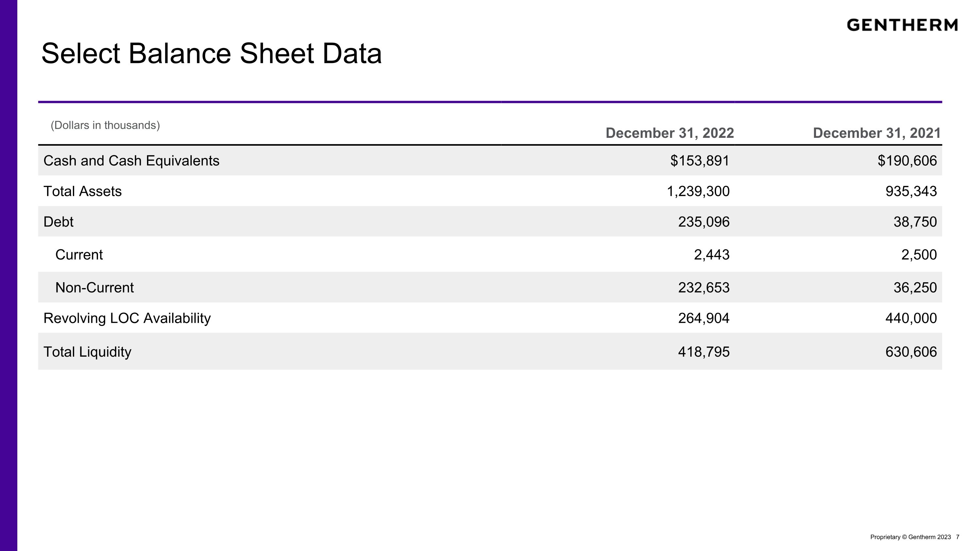The width and height of the screenshot is (980, 551).
Task: Select the Select Balance Sheet Data title
Action: pyautogui.click(x=211, y=54)
